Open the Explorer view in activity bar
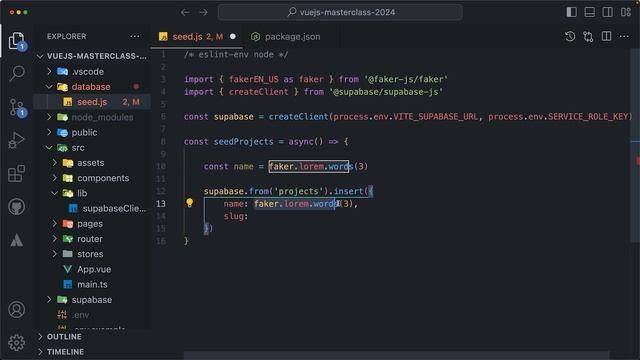Image resolution: width=640 pixels, height=360 pixels. (x=16, y=40)
